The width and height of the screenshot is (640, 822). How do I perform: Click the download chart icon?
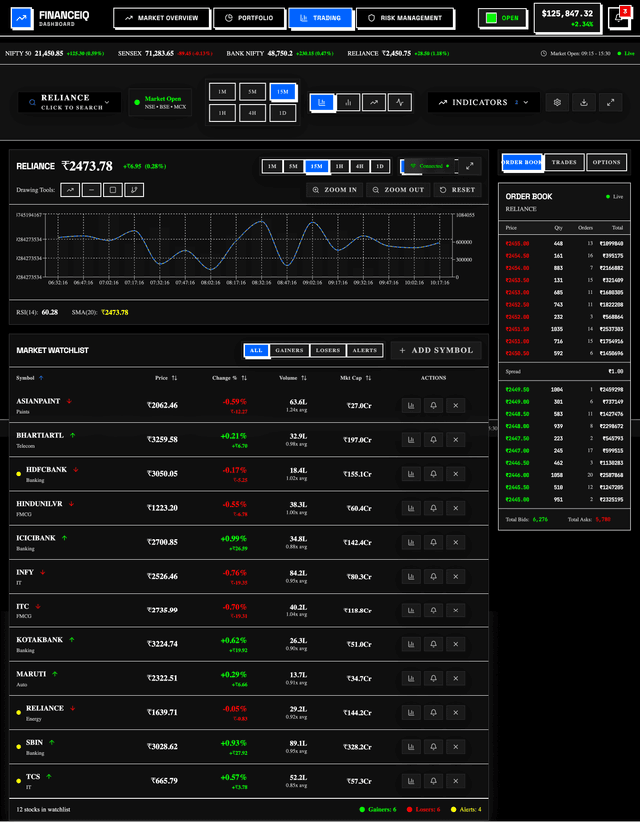[x=584, y=102]
